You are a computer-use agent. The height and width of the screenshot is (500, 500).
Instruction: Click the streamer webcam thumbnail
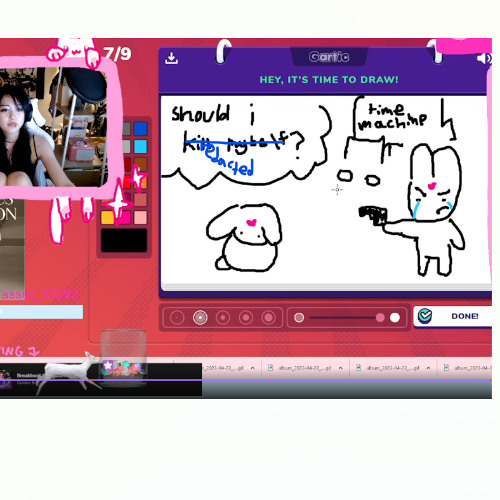pos(54,127)
